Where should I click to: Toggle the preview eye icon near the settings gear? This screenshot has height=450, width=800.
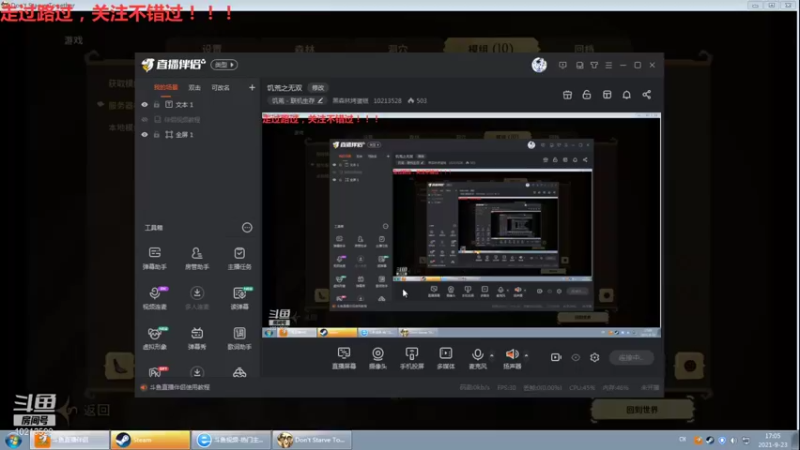click(x=576, y=358)
